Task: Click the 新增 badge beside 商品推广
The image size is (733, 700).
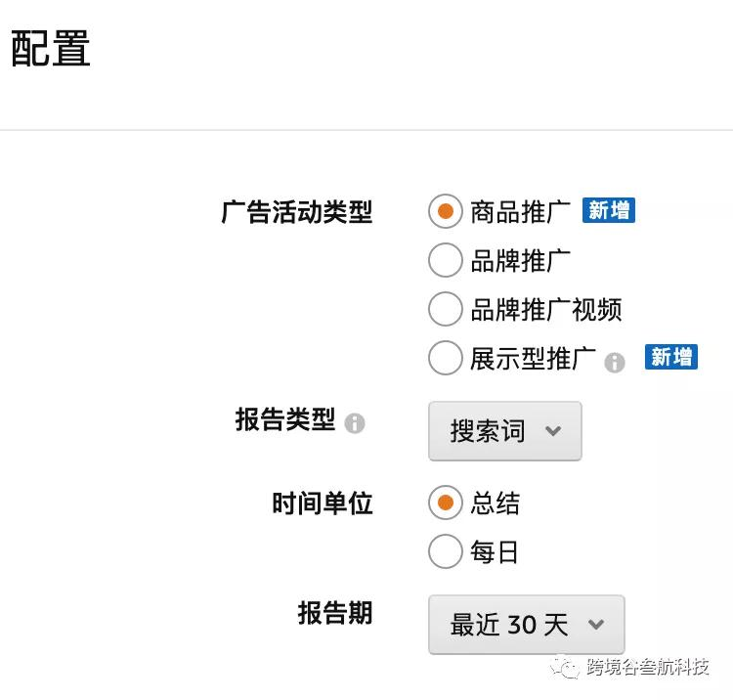Action: click(609, 210)
